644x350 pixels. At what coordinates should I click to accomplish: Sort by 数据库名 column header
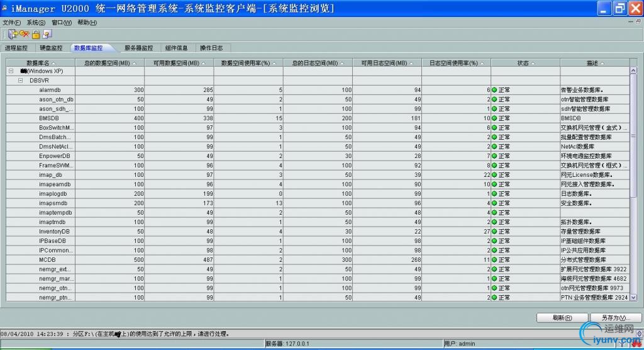pyautogui.click(x=41, y=63)
